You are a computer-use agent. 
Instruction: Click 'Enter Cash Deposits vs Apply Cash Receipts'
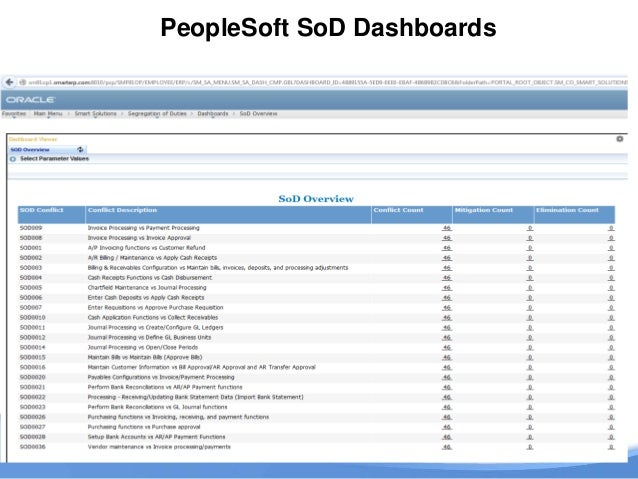[146, 297]
